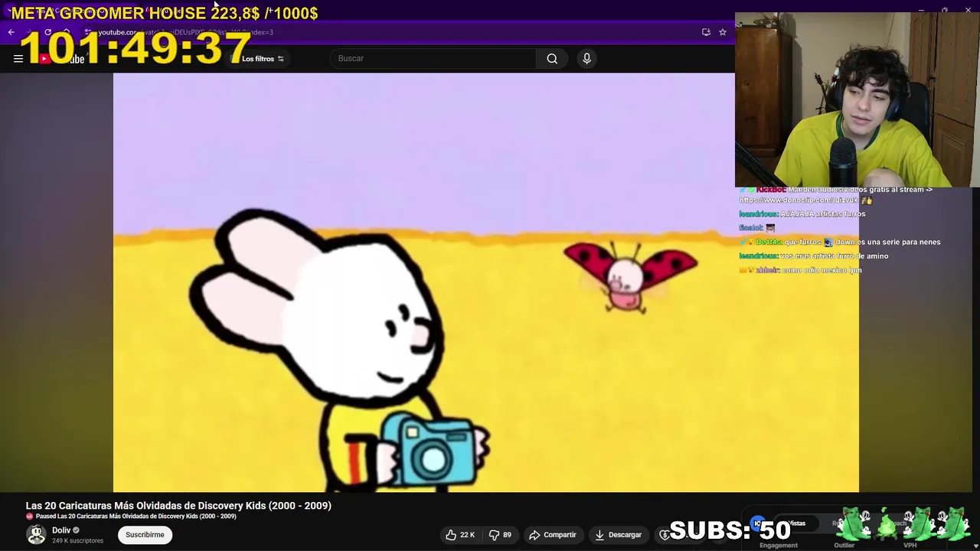Bookmark the page with the star icon
Viewport: 980px width, 551px height.
722,32
